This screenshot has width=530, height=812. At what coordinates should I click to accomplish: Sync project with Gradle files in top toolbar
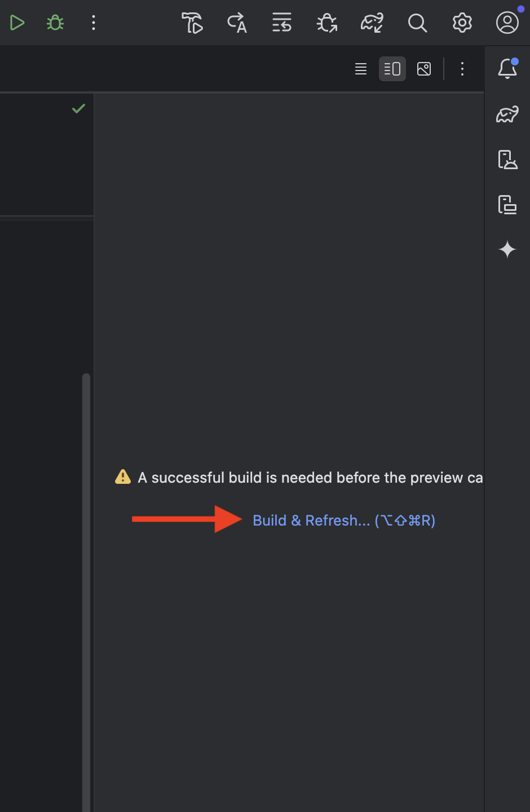pos(372,23)
